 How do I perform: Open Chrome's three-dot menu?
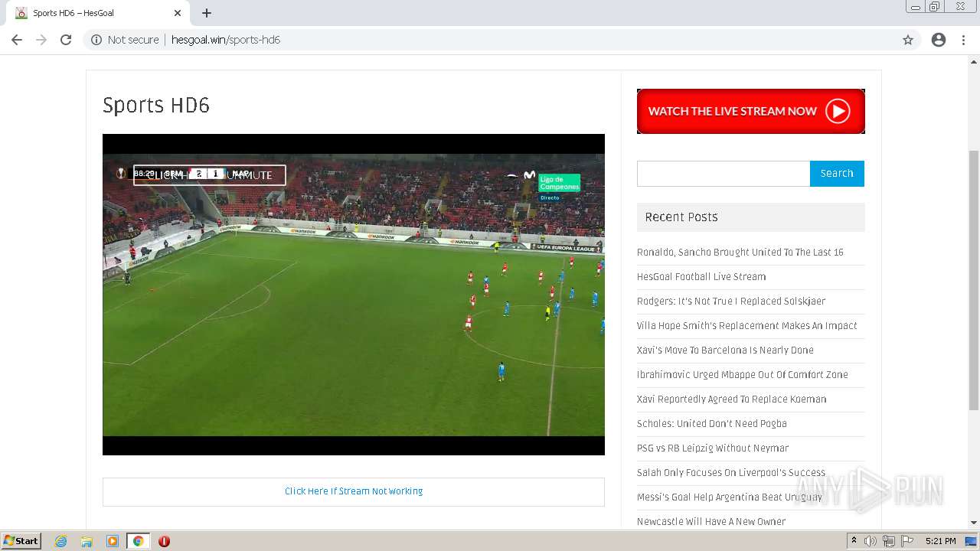pyautogui.click(x=963, y=40)
